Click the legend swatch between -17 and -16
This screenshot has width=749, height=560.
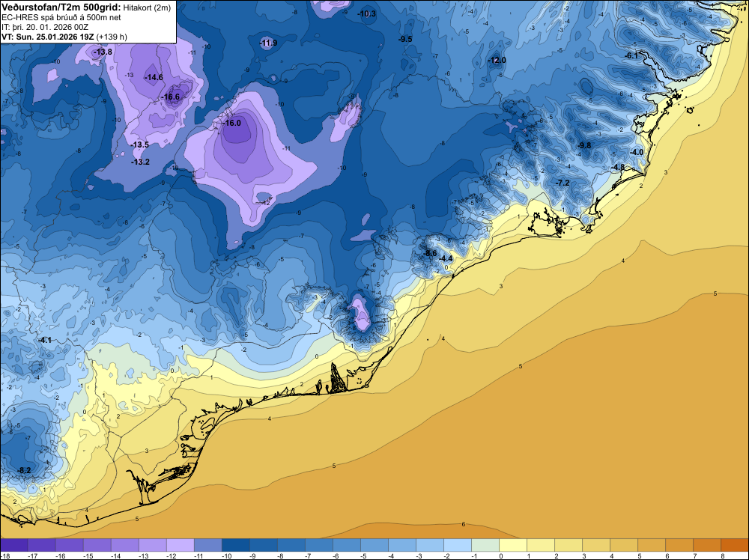41,545
